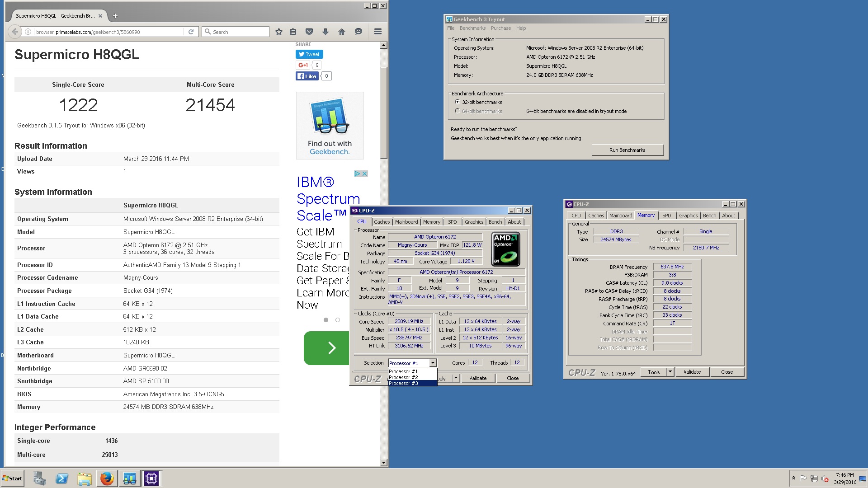
Task: Save page to Pocket icon
Action: pyautogui.click(x=309, y=32)
